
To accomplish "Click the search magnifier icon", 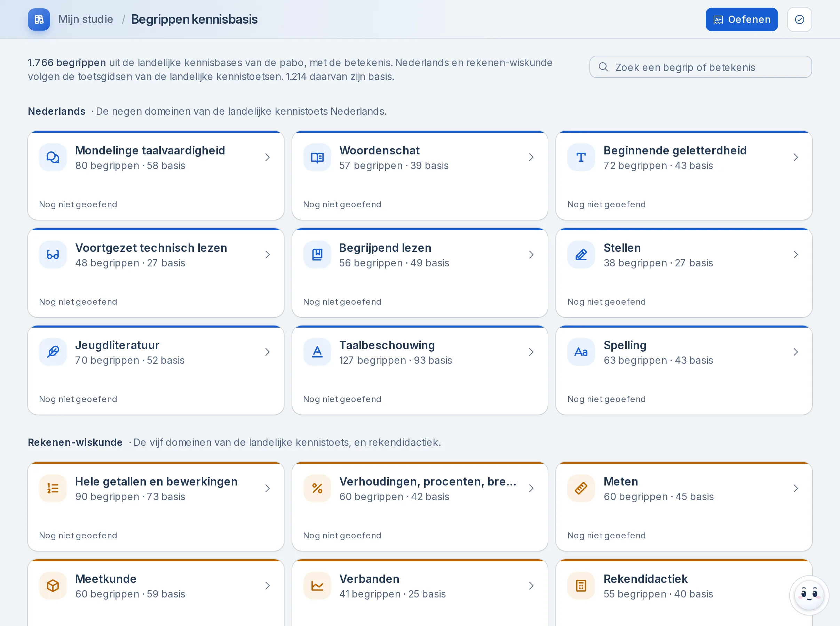I will pos(603,67).
